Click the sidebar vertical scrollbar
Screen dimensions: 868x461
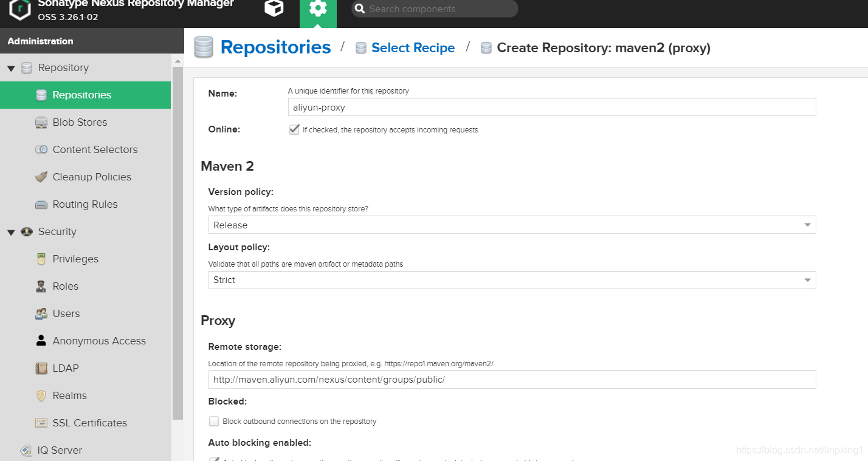coord(177,243)
